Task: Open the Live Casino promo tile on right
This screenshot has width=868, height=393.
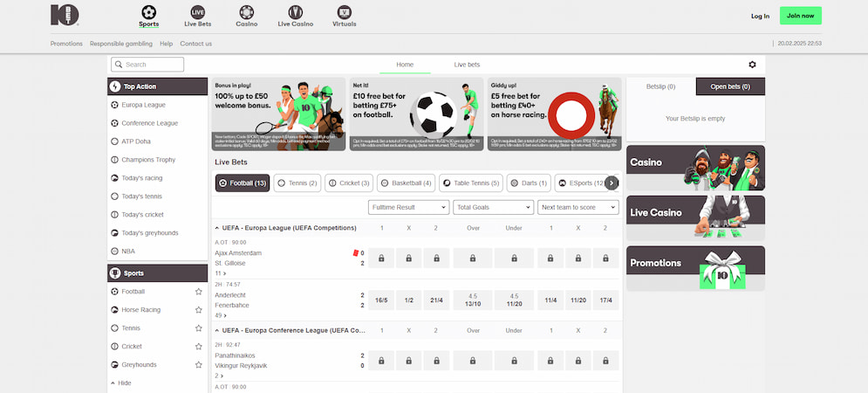Action: click(x=695, y=217)
